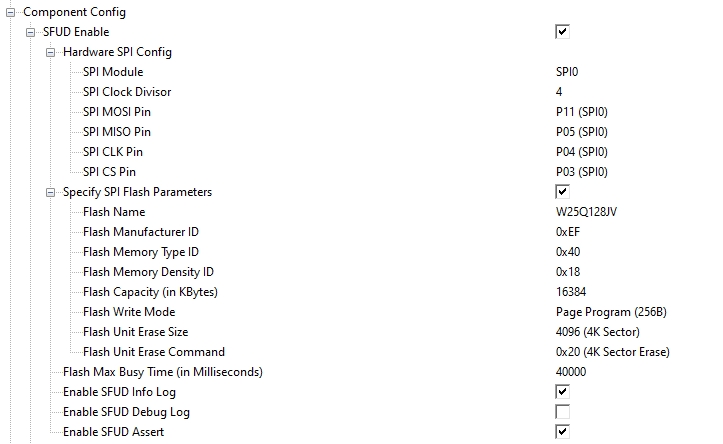Change the SPI CS Pin value P03
Image resolution: width=723 pixels, height=444 pixels.
pyautogui.click(x=581, y=172)
